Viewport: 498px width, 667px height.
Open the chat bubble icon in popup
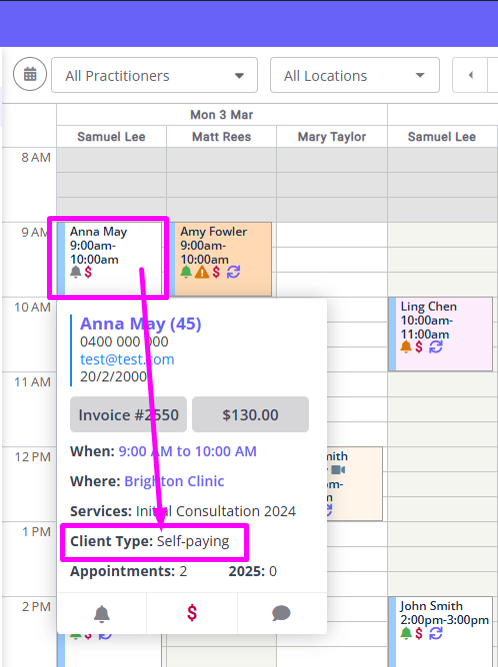coord(281,613)
